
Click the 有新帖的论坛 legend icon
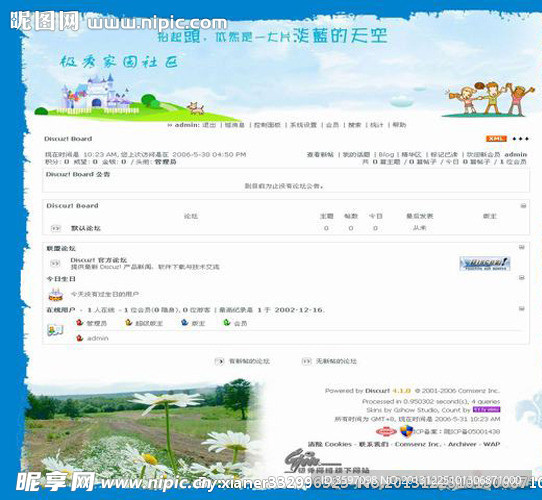[x=219, y=361]
